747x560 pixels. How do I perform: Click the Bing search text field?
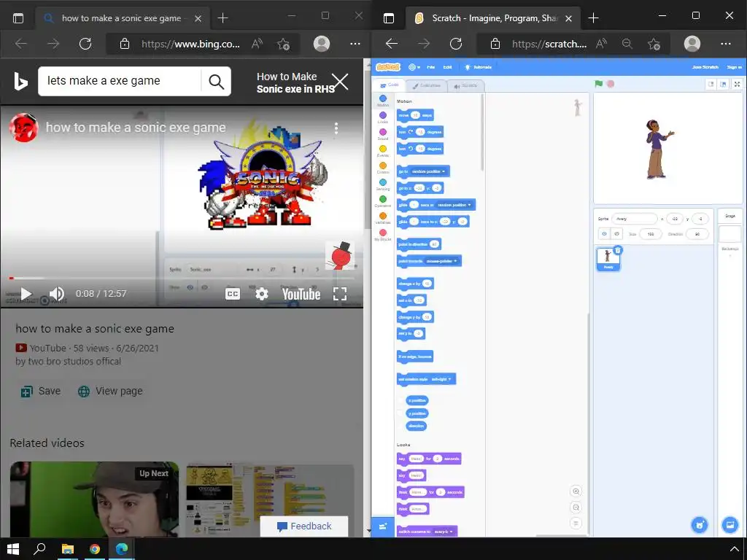[120, 82]
